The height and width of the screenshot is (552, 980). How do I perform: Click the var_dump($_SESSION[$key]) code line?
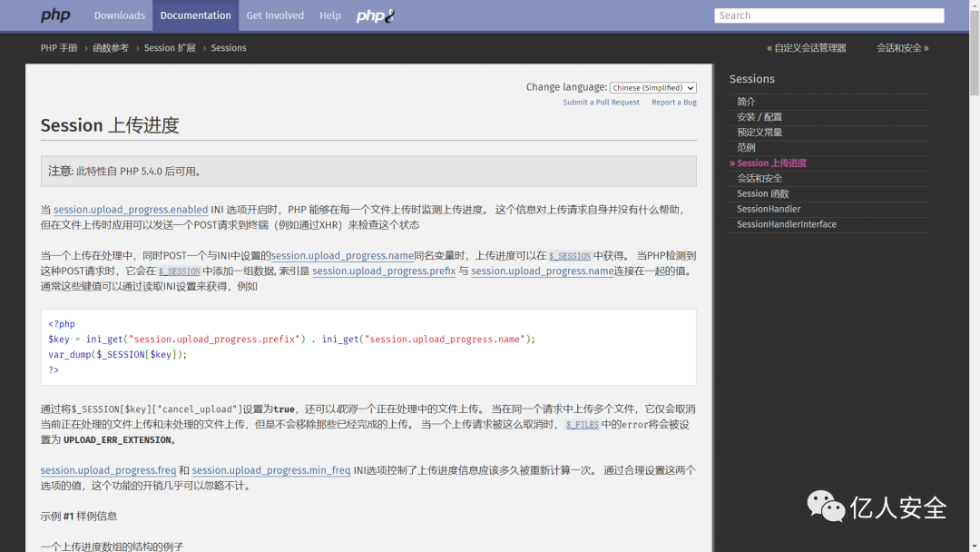(117, 354)
